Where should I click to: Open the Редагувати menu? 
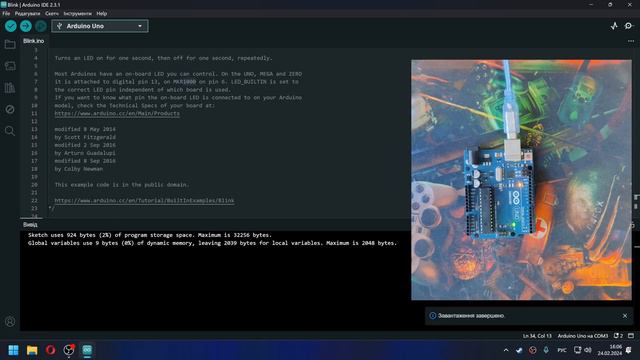[27, 13]
